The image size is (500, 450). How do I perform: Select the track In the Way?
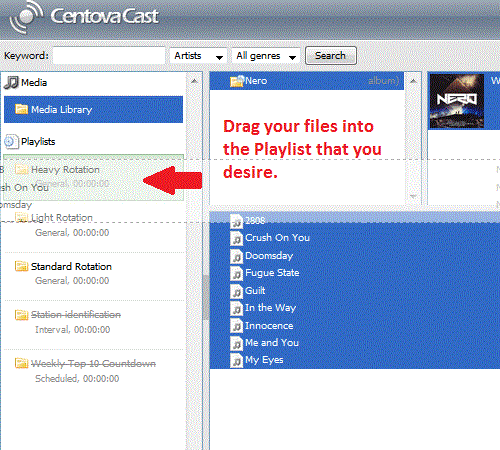270,308
